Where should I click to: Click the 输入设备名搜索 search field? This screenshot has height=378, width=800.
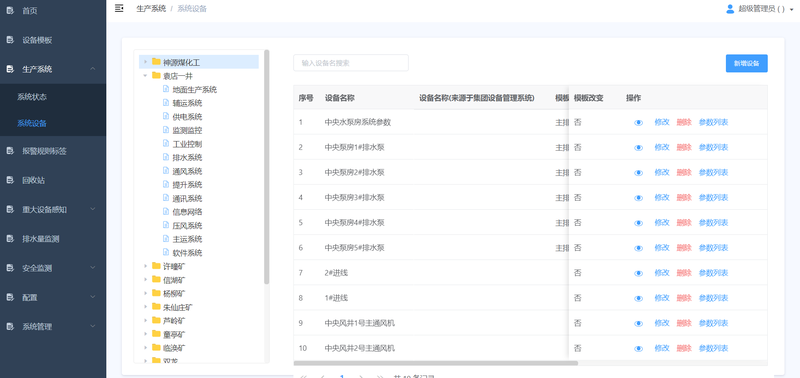pyautogui.click(x=351, y=63)
